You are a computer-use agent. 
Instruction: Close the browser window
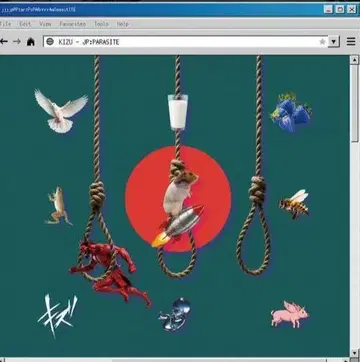(352, 9)
